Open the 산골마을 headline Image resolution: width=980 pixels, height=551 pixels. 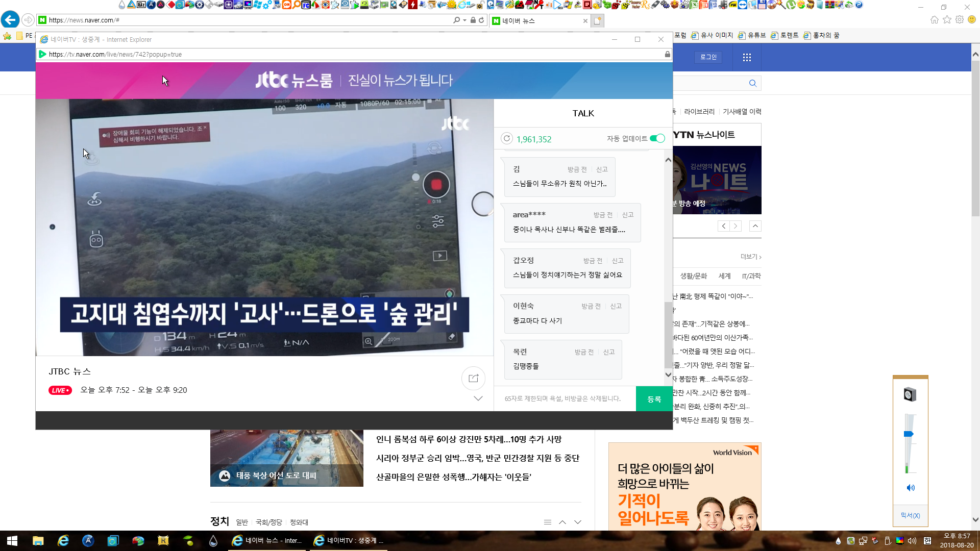(454, 477)
